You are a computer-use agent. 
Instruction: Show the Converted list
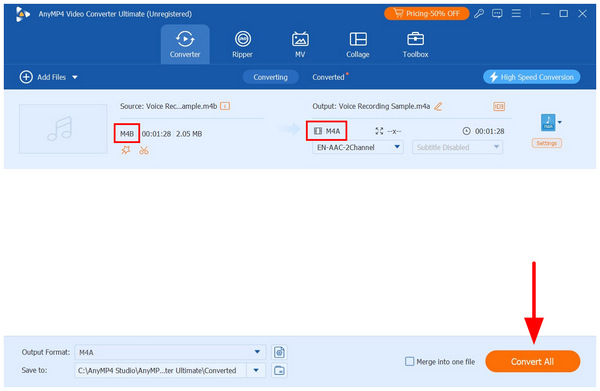click(328, 77)
